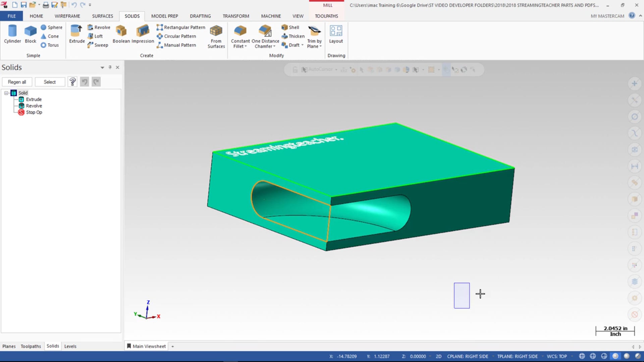The width and height of the screenshot is (644, 362).
Task: Create a Sphere primitive
Action: [x=51, y=27]
